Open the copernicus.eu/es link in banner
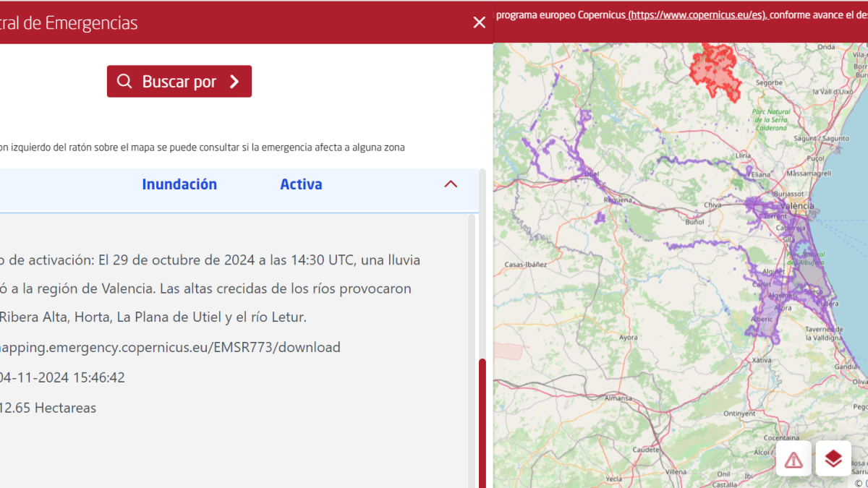This screenshot has height=488, width=868. point(697,15)
